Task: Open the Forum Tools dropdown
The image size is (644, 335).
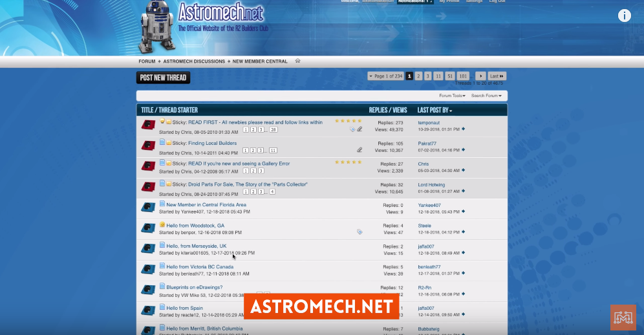Action: coord(452,95)
